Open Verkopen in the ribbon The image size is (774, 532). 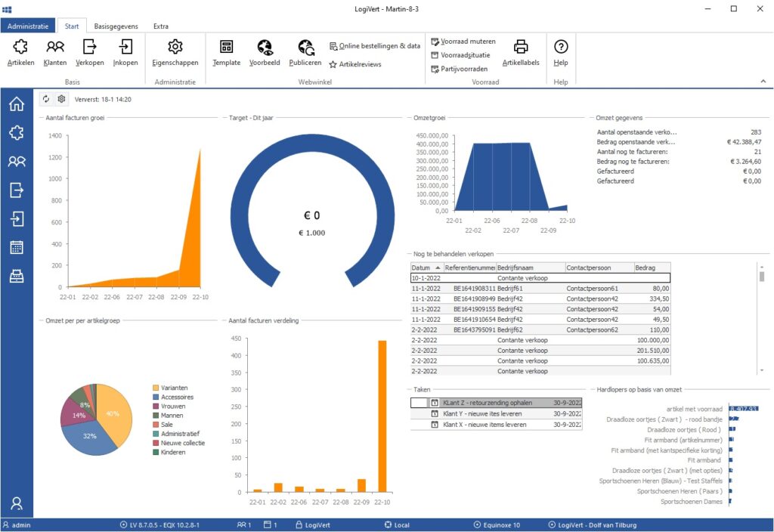click(89, 53)
